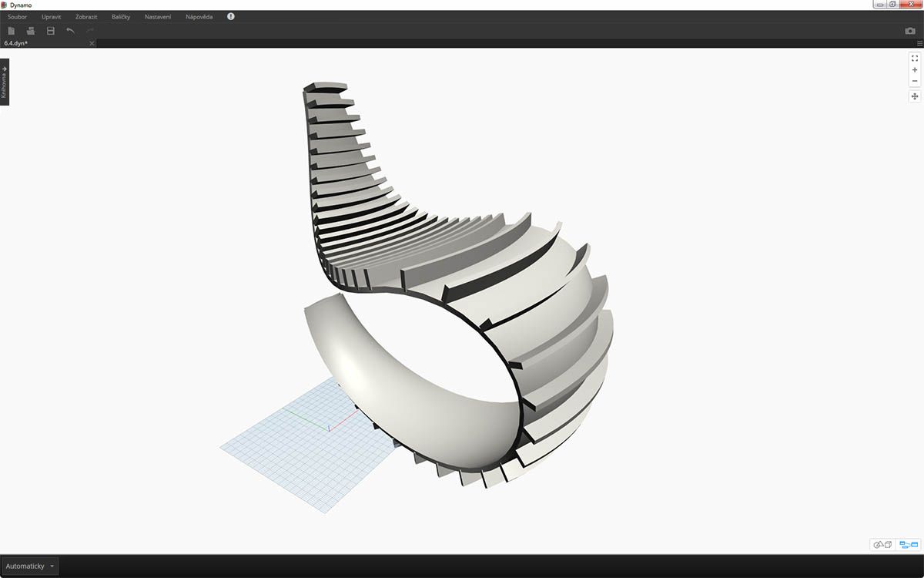Open the tab list hamburger menu
The width and height of the screenshot is (924, 578).
pyautogui.click(x=919, y=43)
